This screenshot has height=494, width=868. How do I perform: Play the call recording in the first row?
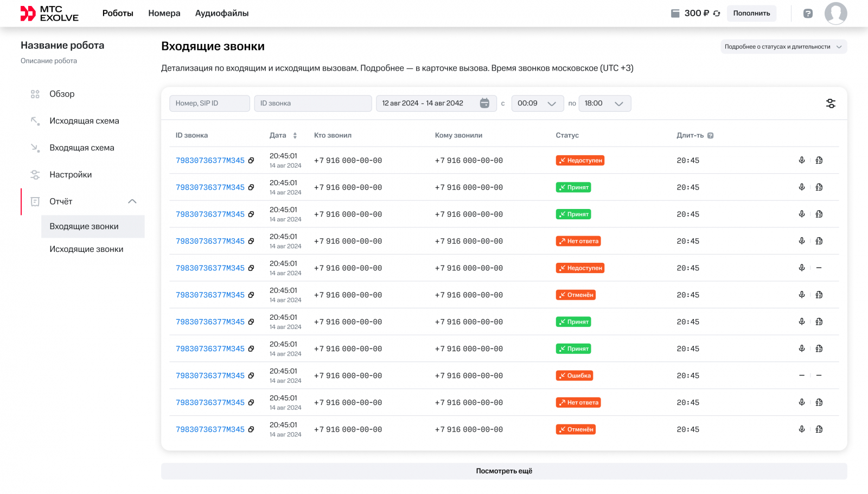coord(801,160)
